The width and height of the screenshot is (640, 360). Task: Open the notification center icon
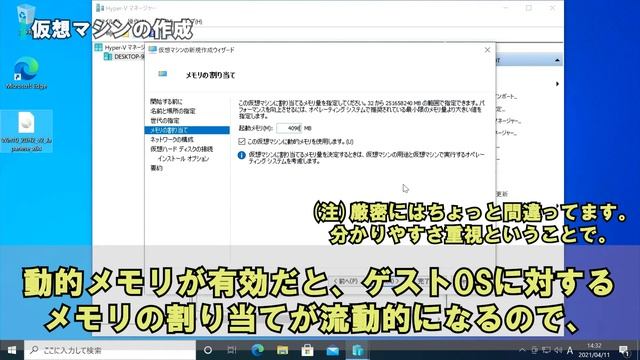click(624, 350)
